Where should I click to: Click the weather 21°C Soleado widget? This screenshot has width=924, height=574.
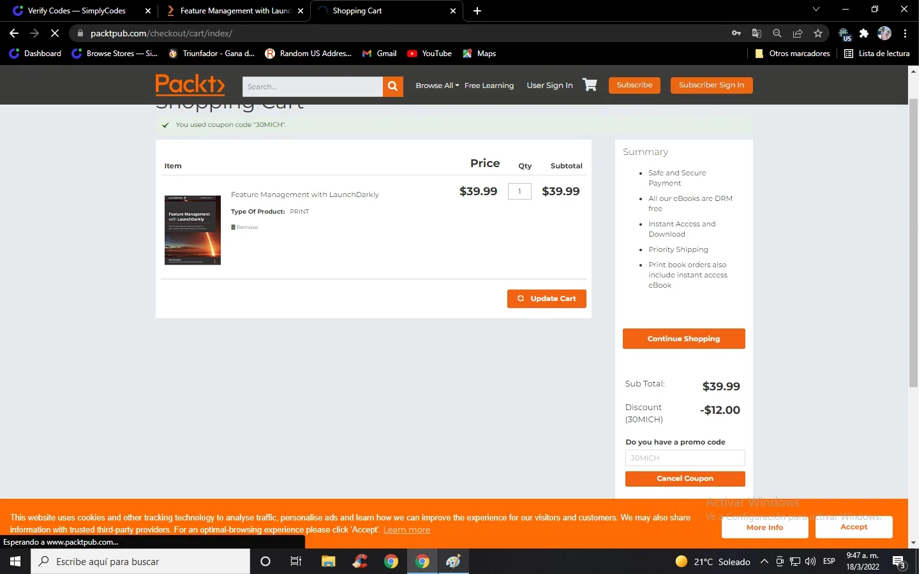coord(713,561)
